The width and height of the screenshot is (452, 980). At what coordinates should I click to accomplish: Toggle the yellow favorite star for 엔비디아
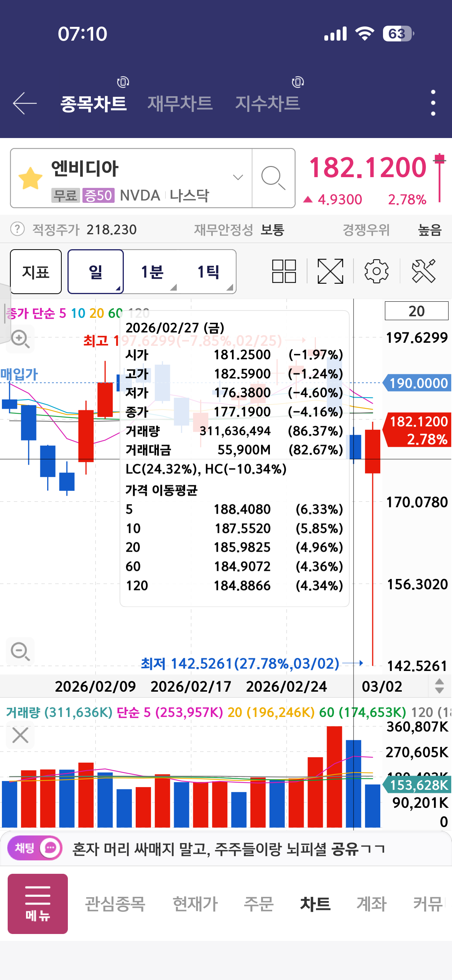pos(31,179)
